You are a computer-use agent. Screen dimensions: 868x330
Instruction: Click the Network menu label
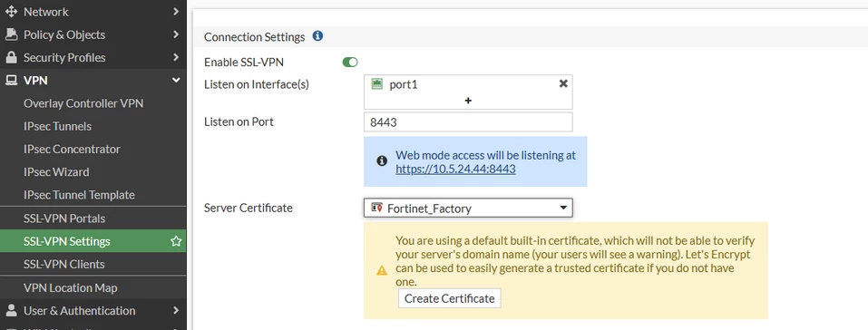(46, 12)
